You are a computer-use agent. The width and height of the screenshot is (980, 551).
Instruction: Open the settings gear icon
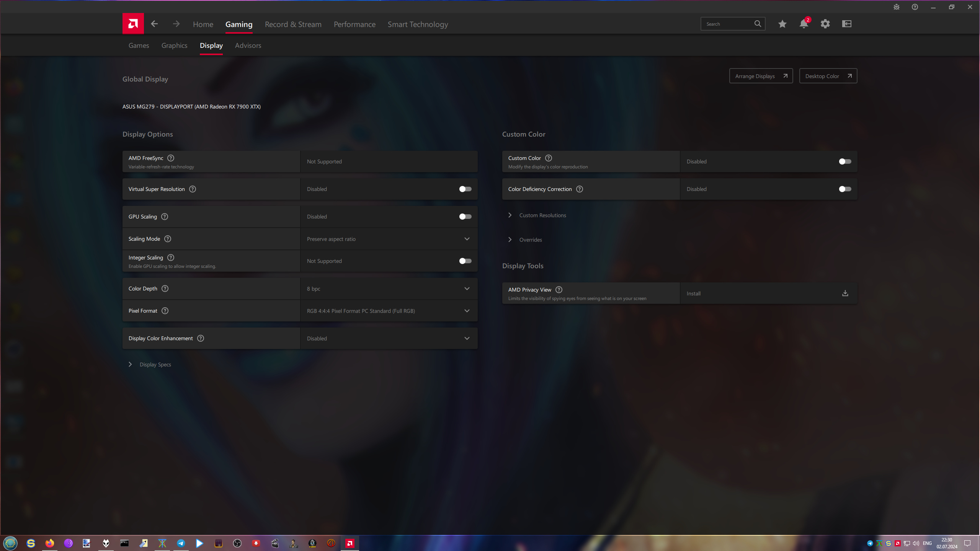825,24
